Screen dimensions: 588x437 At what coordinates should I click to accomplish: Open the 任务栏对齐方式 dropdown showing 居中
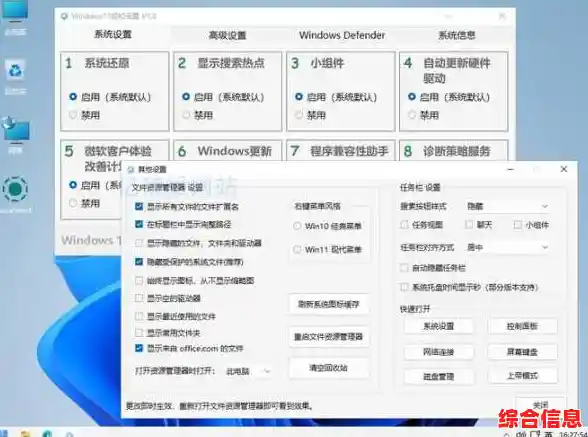coord(507,247)
